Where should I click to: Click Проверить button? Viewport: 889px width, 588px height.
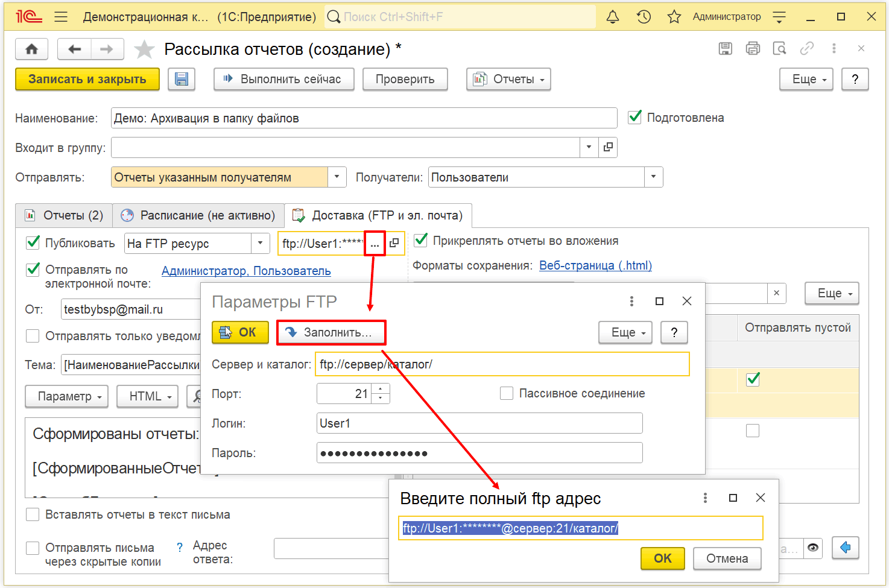405,79
